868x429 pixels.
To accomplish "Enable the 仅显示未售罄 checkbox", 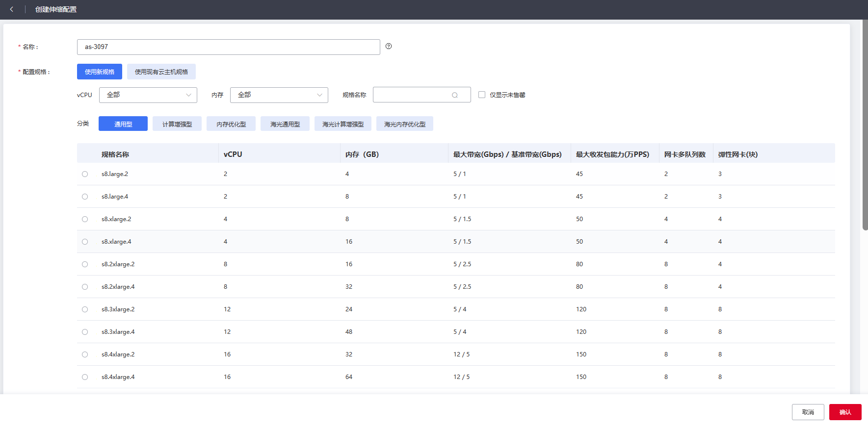I will 482,95.
